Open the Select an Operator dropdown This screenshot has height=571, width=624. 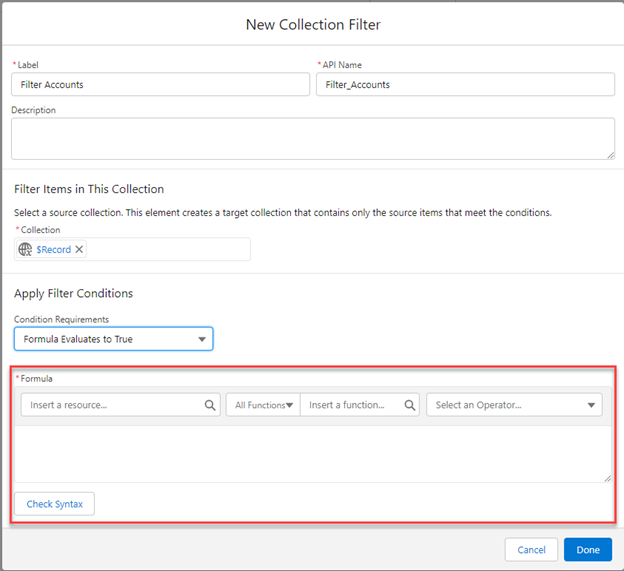514,405
